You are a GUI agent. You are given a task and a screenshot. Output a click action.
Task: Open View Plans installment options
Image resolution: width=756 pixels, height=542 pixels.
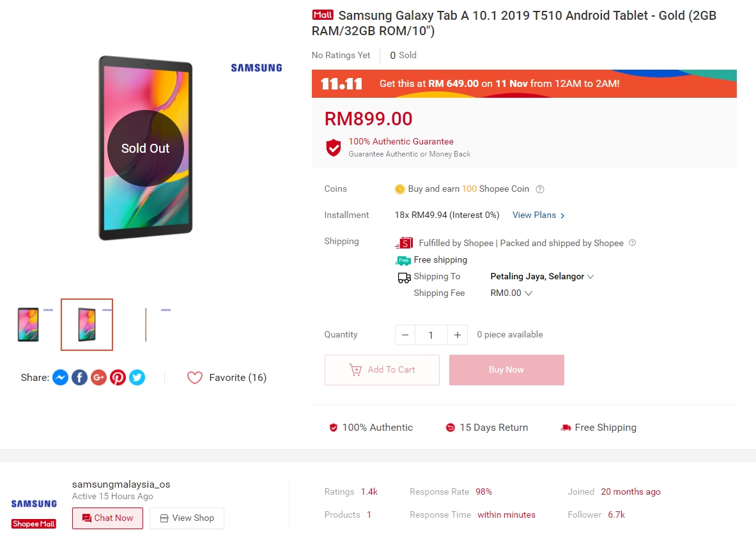coord(538,215)
